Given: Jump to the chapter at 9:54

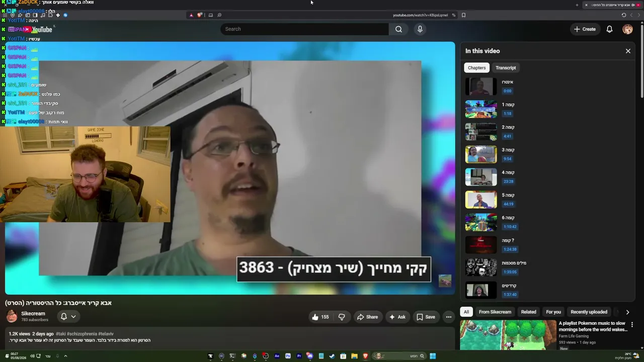Looking at the screenshot, I should click(x=507, y=159).
